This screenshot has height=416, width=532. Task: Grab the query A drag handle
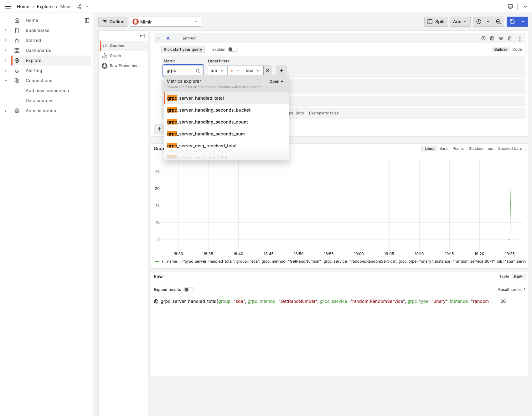pyautogui.click(x=520, y=38)
